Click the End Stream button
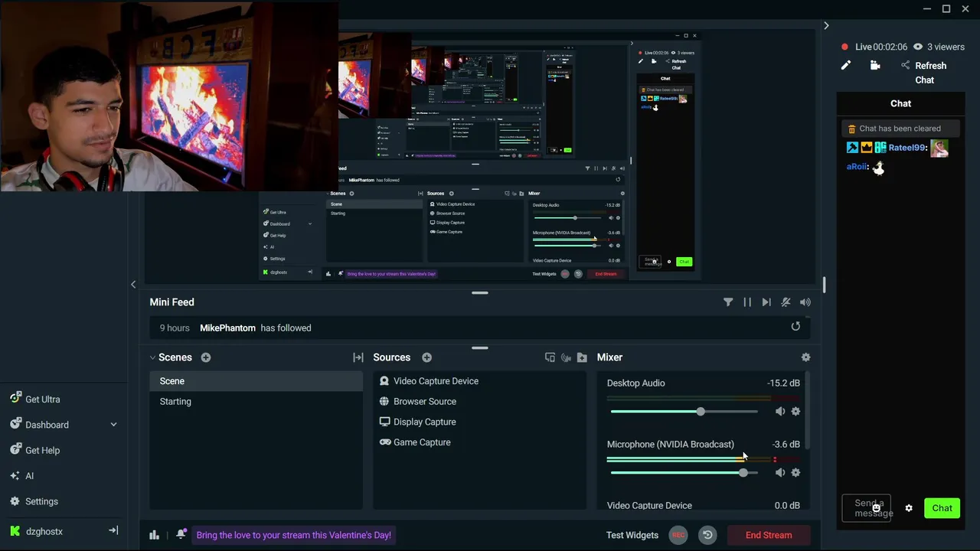This screenshot has height=551, width=980. pos(769,535)
